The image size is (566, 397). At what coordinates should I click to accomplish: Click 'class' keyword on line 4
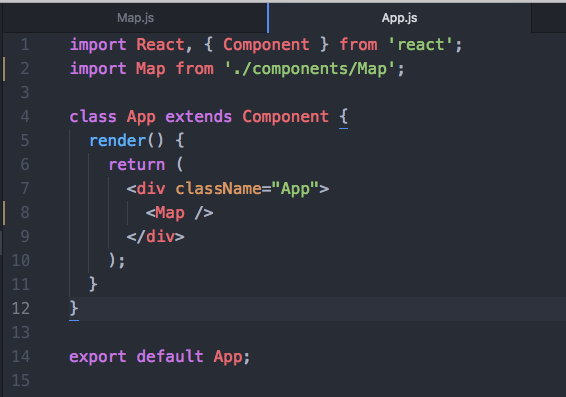point(93,117)
